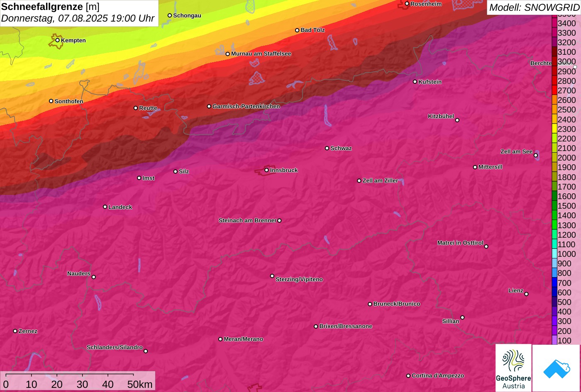Click the GeoSphere Austria logo
Screen dimensions: 581x392
513,368
